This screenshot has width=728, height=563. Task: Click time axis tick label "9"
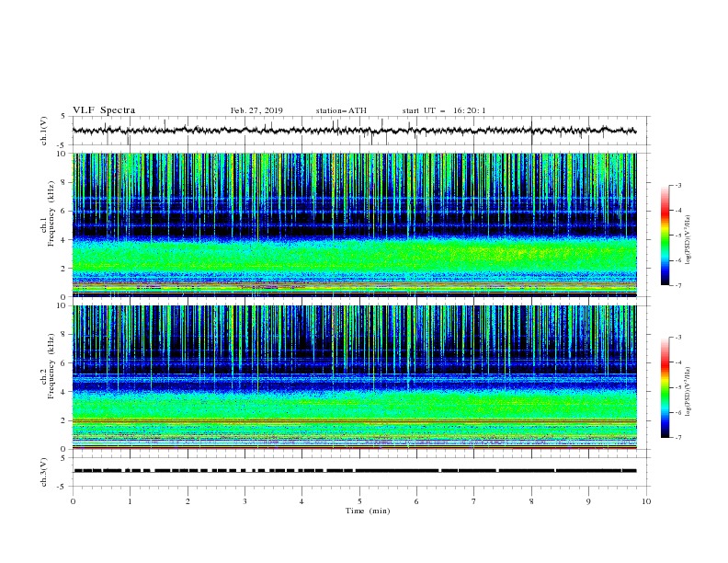point(588,501)
